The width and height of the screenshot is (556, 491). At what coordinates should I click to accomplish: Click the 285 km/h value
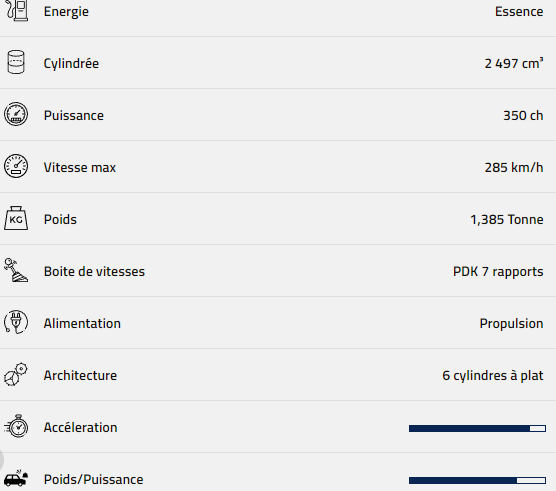click(514, 167)
